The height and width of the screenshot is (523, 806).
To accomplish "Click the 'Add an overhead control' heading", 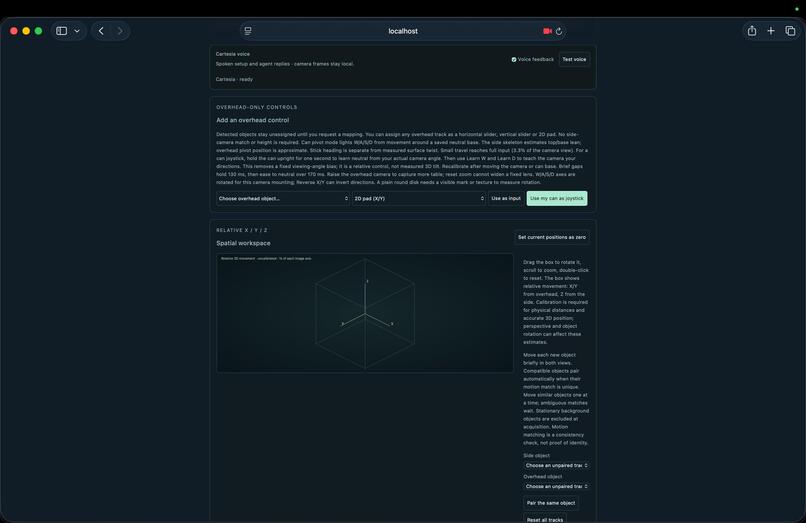I will click(x=252, y=120).
